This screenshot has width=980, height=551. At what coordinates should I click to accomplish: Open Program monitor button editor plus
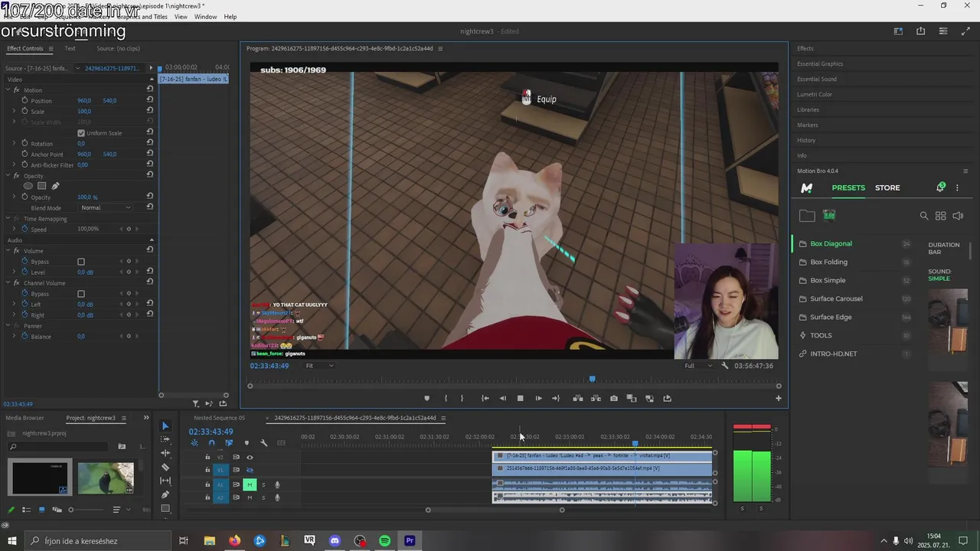coord(779,398)
